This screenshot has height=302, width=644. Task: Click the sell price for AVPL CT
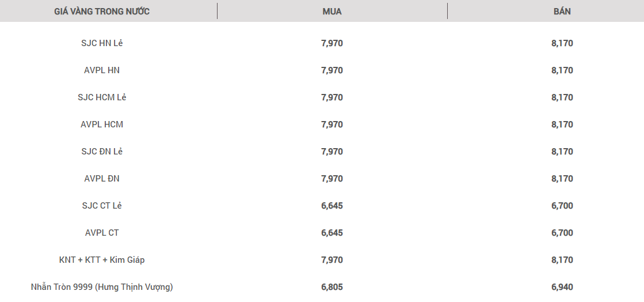562,233
